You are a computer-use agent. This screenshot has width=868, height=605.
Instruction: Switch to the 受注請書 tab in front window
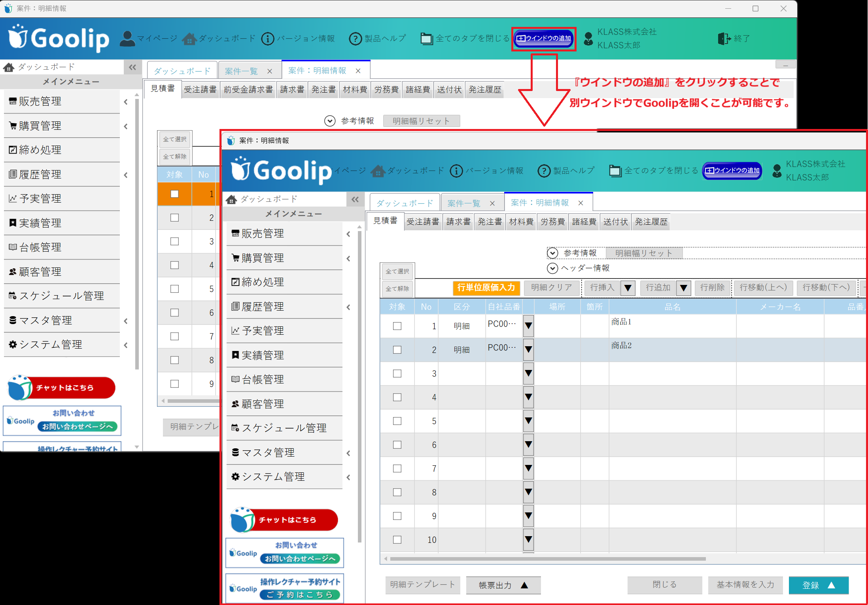pyautogui.click(x=423, y=222)
